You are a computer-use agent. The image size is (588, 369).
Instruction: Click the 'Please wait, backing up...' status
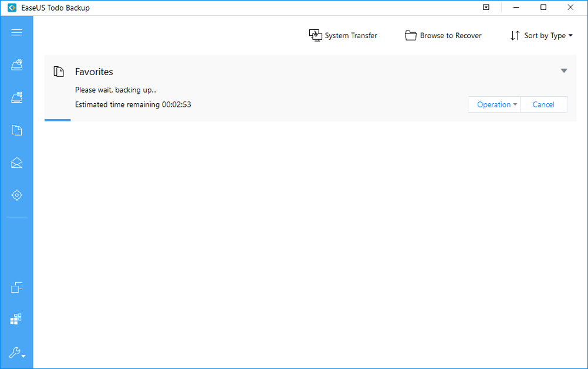[x=116, y=90]
